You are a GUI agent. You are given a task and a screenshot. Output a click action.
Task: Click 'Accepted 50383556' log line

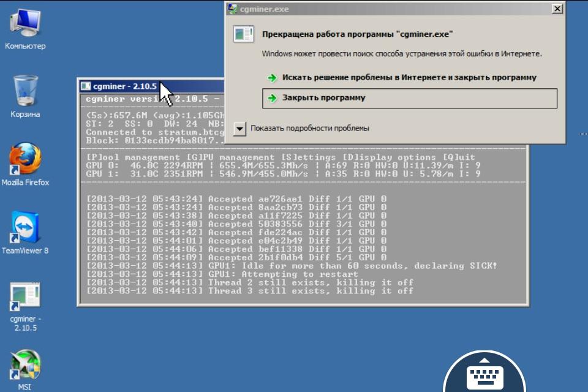[236, 224]
